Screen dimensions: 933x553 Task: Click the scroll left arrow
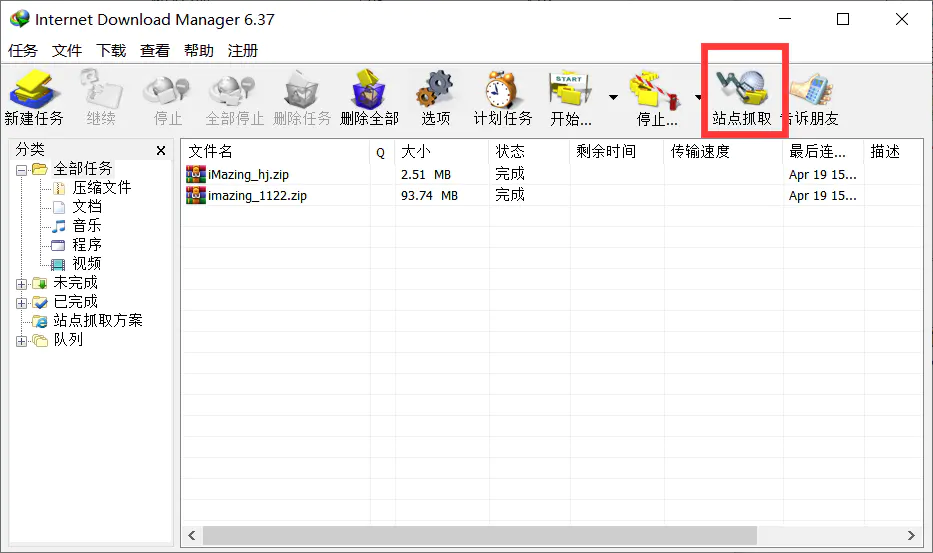click(192, 535)
